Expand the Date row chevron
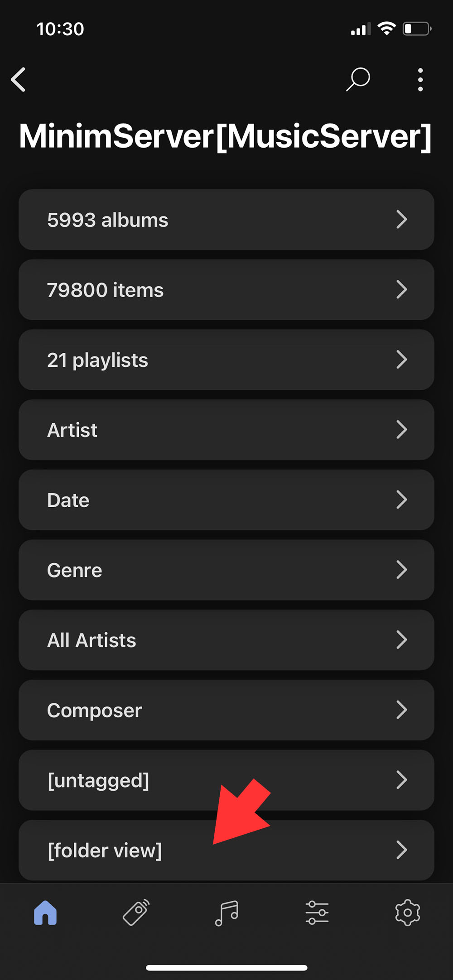Image resolution: width=453 pixels, height=980 pixels. click(401, 500)
